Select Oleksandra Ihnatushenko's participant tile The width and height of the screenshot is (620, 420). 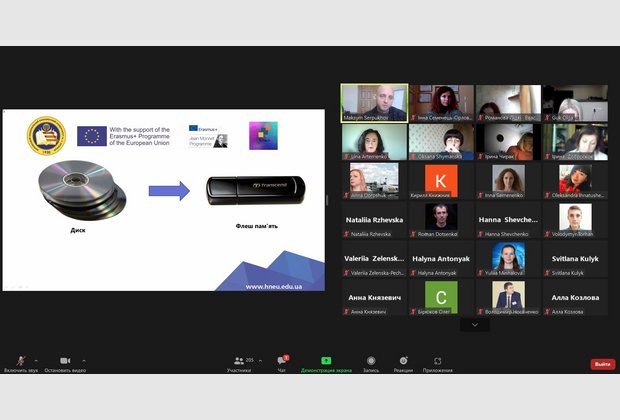pos(575,181)
